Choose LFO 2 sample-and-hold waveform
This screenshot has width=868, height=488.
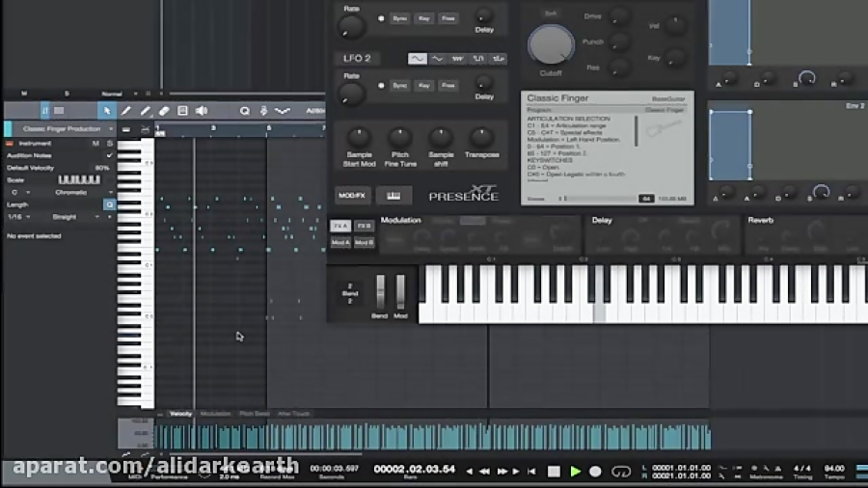coord(499,58)
